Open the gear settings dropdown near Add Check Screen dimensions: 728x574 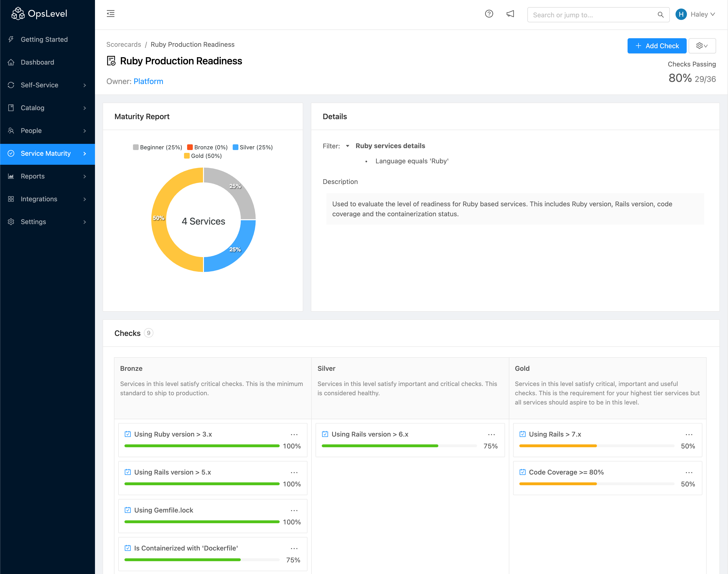click(702, 46)
